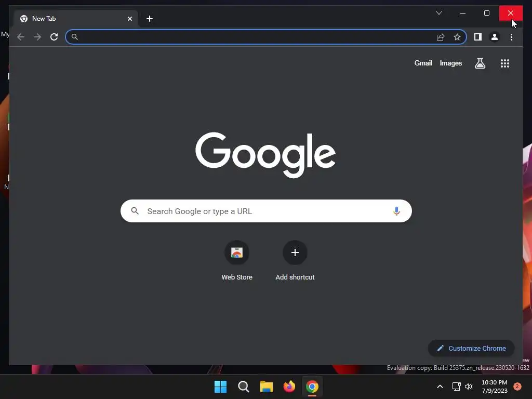
Task: Click the Customize Chrome button
Action: point(471,349)
